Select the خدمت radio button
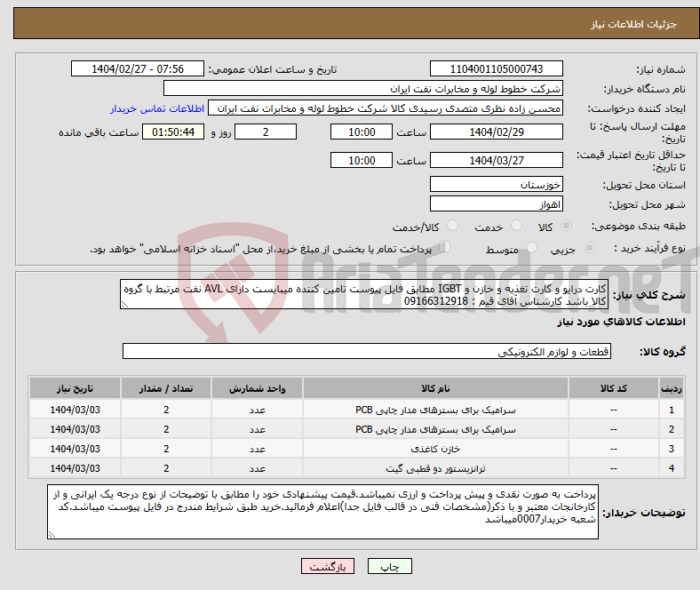The image size is (700, 590). 516,226
